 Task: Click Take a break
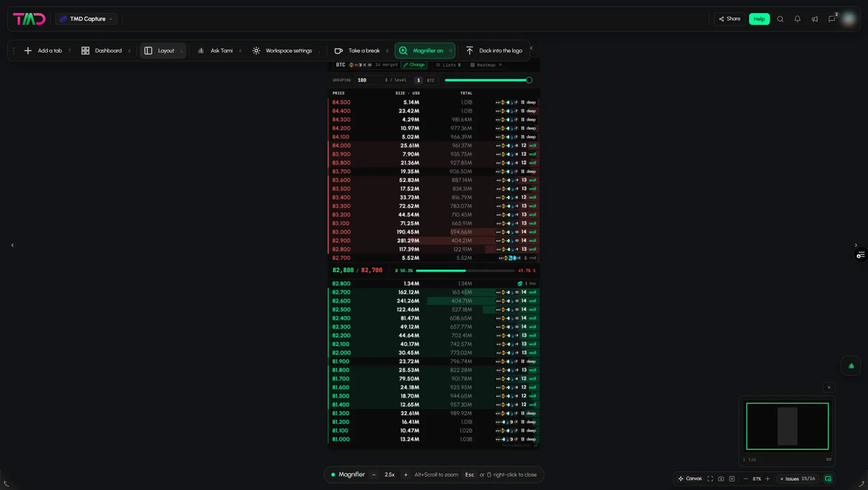point(361,51)
